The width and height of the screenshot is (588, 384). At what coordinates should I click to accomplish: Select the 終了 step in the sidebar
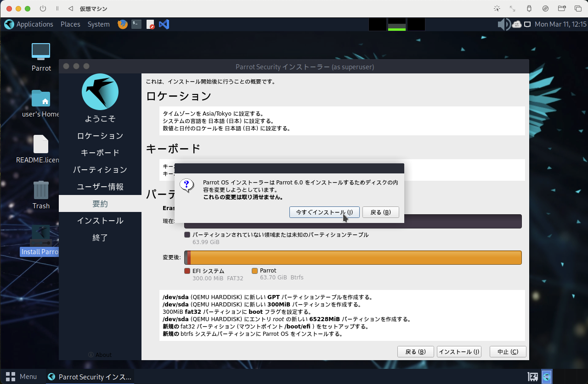point(100,238)
